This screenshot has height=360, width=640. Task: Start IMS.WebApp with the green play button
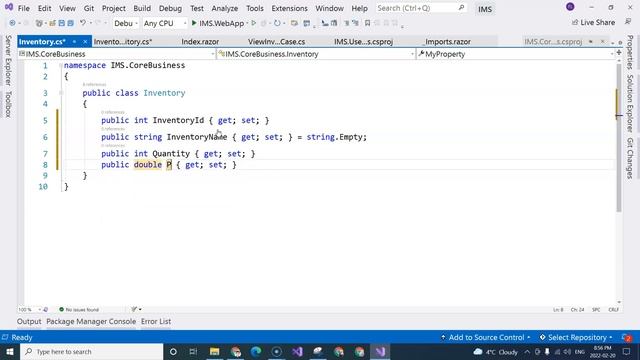pos(194,23)
